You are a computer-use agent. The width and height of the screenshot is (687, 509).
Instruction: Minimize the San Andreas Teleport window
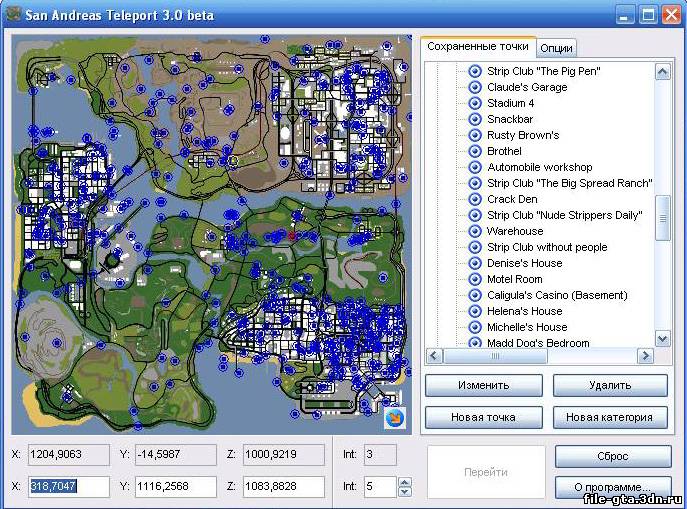[x=625, y=15]
